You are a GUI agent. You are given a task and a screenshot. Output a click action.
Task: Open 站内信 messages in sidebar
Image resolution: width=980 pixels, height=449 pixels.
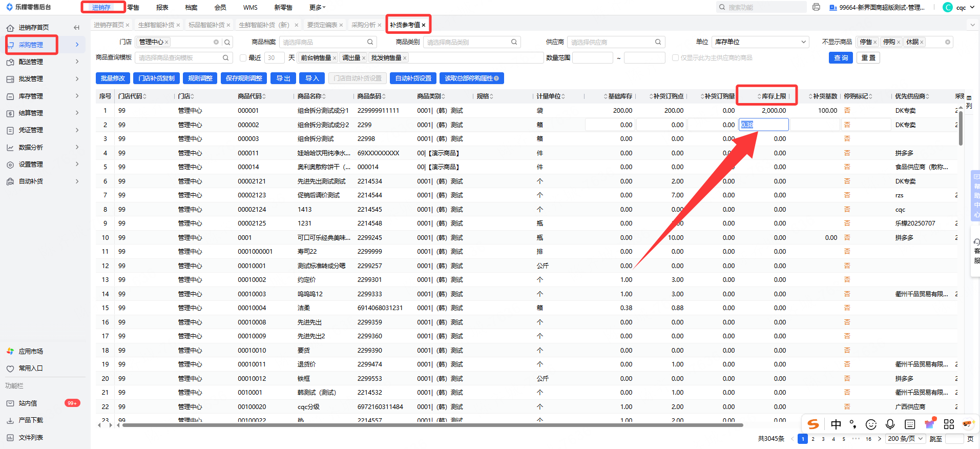(x=28, y=403)
